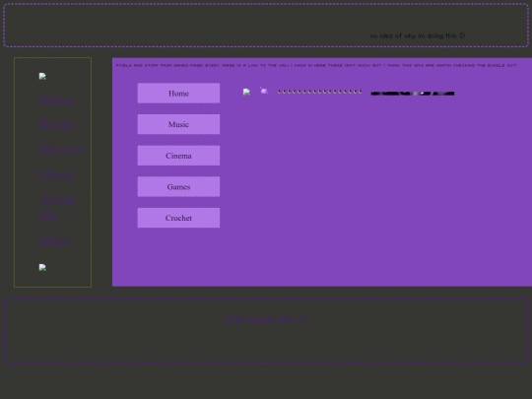Click the broken image above the sidebar links

(42, 76)
